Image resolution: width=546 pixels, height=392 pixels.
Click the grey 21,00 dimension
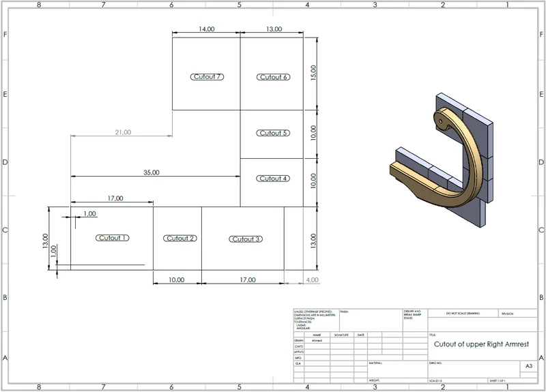tap(123, 132)
